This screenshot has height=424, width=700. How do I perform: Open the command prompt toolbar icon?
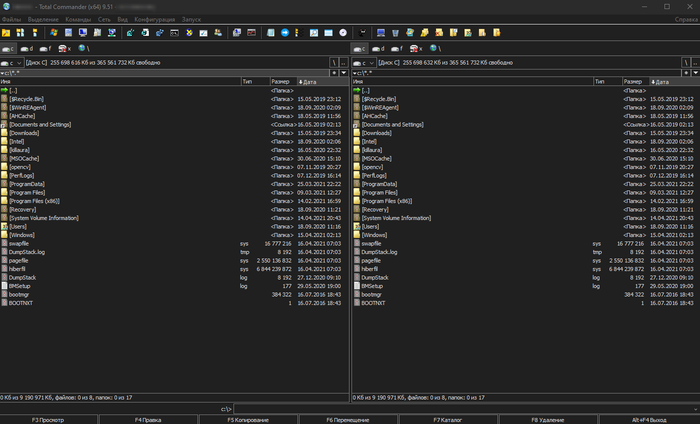[175, 33]
